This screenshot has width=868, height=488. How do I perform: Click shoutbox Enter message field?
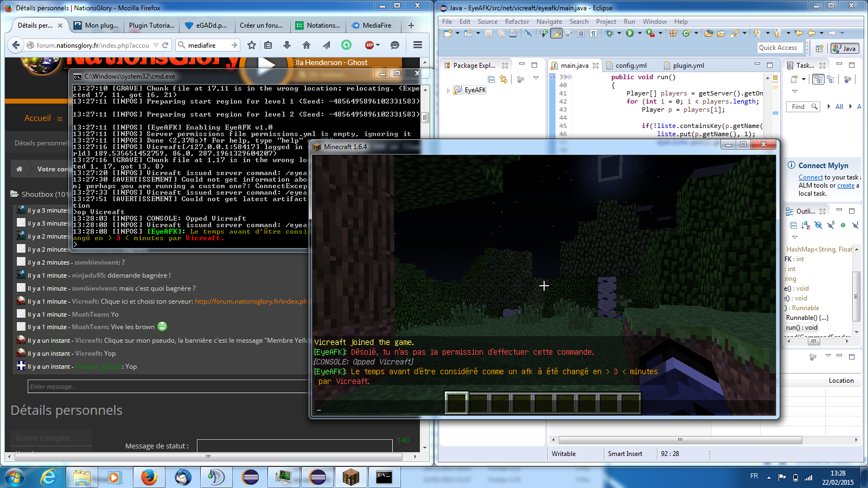(168, 387)
